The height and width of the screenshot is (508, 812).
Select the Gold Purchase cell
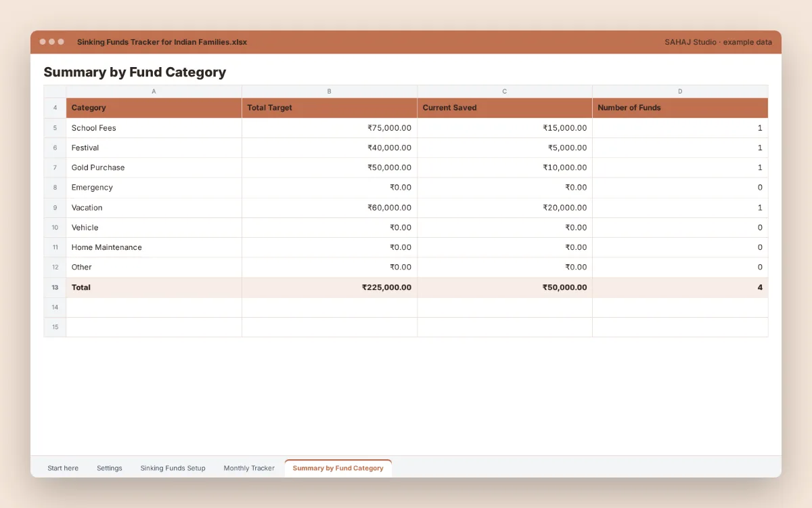154,167
